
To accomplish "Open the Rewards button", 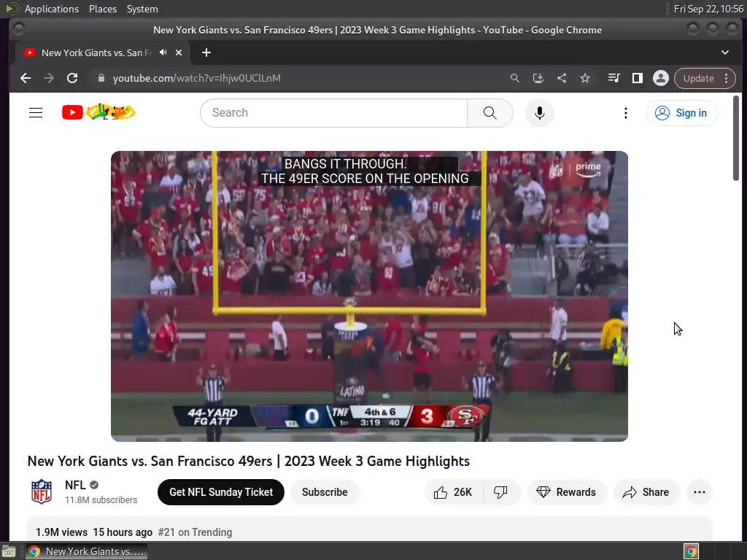I will [x=566, y=492].
